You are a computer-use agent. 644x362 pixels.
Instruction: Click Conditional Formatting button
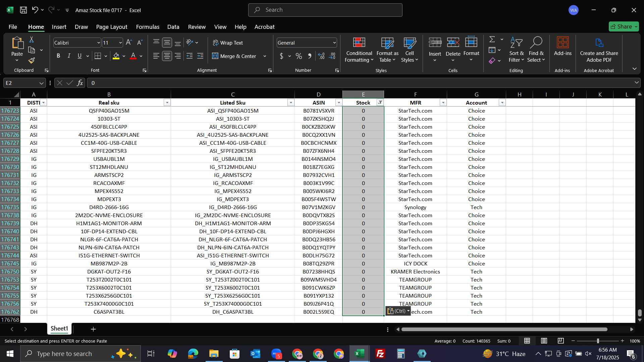(x=359, y=50)
